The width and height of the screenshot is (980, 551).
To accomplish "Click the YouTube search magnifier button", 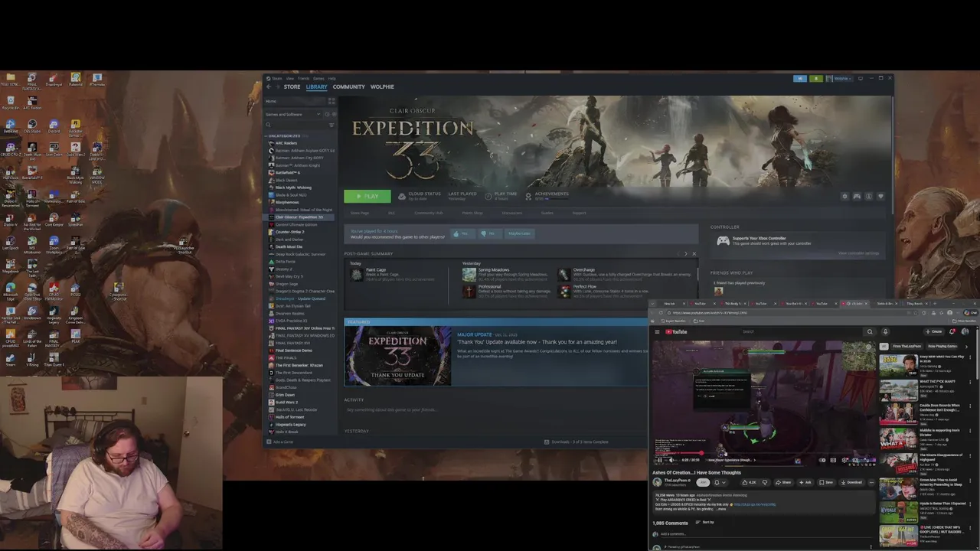I will [x=870, y=331].
